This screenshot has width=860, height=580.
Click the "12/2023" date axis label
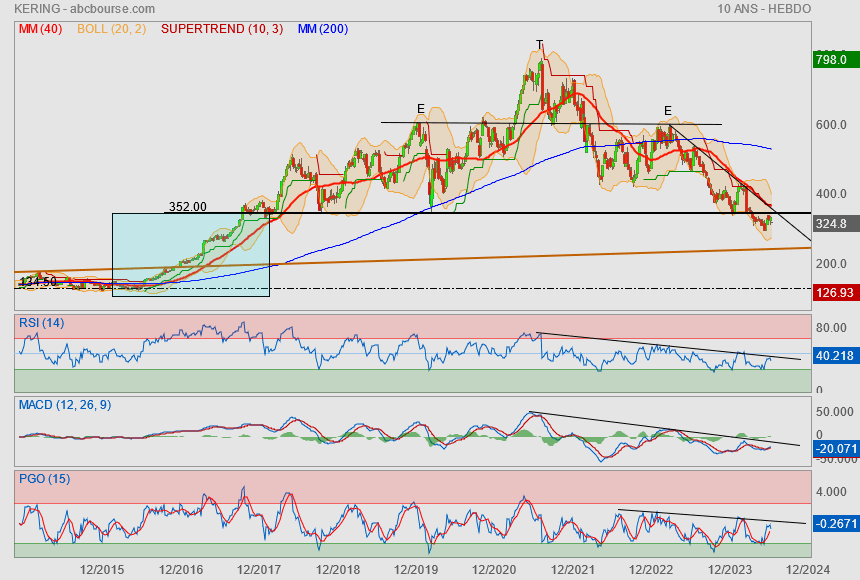point(729,570)
